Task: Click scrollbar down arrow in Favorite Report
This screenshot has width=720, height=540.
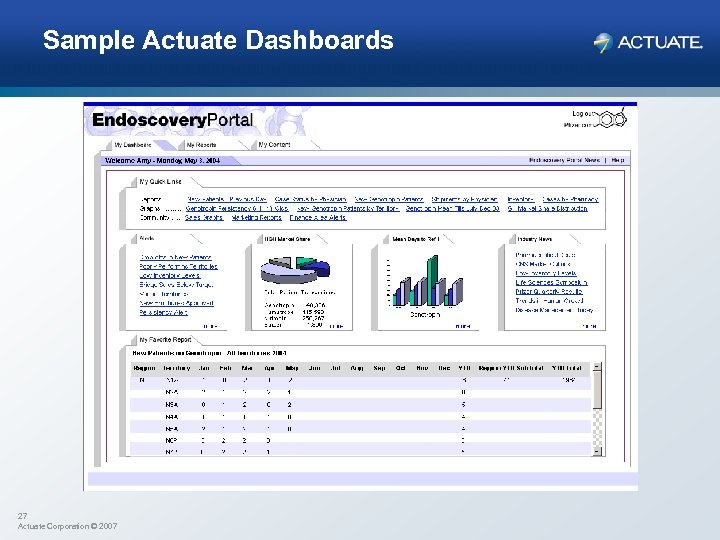Action: click(x=597, y=451)
